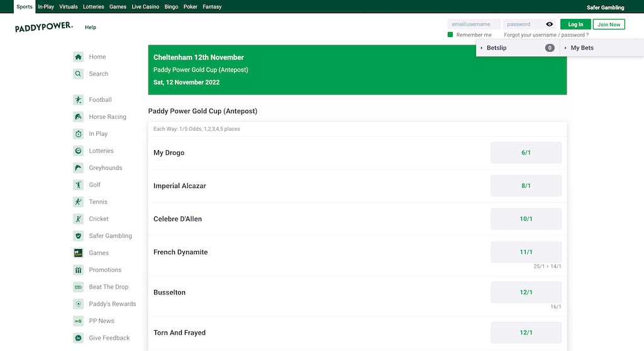Click the Beat The Drop icon
644x351 pixels.
[78, 287]
